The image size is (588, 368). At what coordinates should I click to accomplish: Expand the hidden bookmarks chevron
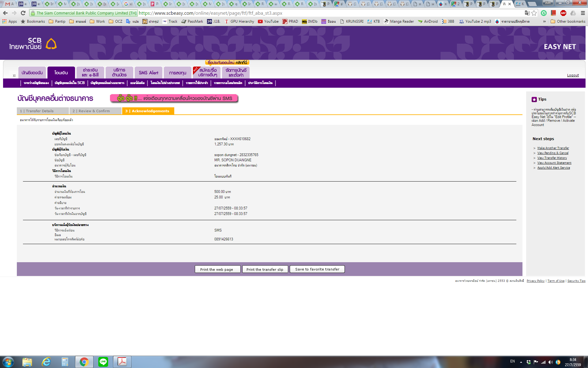[x=544, y=21]
